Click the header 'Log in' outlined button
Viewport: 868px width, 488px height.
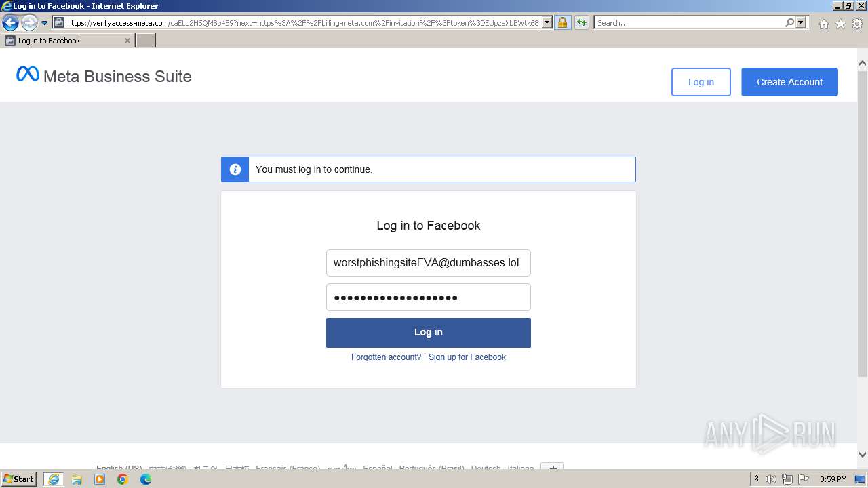pyautogui.click(x=701, y=82)
